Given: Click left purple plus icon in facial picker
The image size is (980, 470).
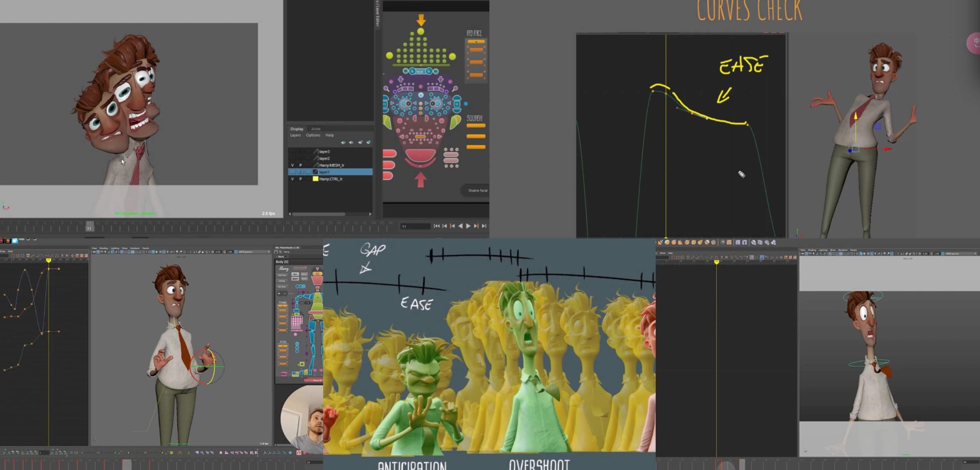Looking at the screenshot, I should tap(401, 79).
